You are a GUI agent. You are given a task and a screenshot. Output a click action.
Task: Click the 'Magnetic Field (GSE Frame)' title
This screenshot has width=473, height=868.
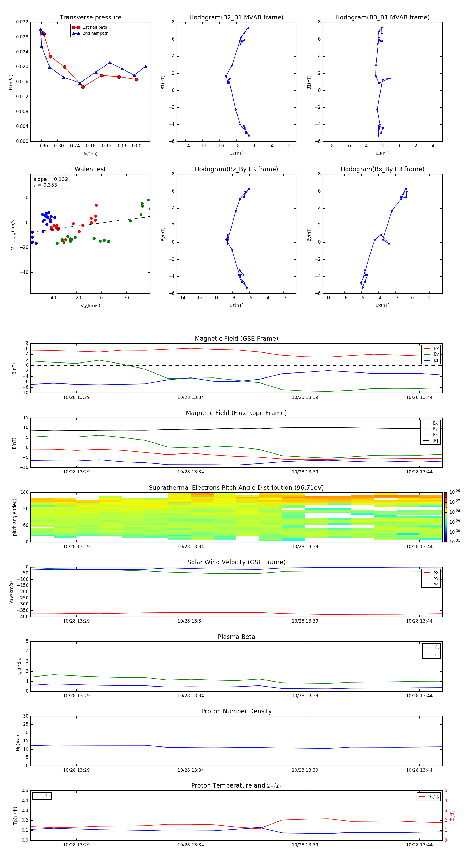(236, 339)
